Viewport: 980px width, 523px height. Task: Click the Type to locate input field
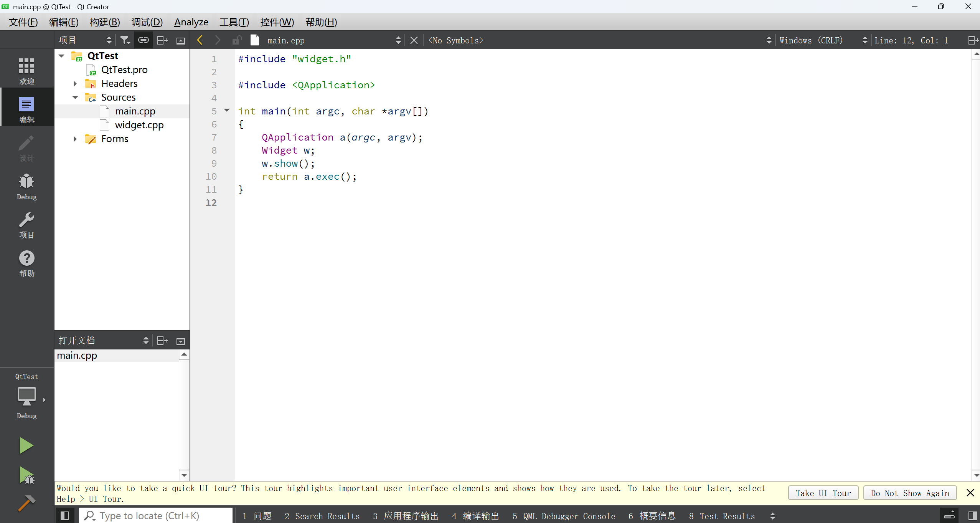[157, 516]
